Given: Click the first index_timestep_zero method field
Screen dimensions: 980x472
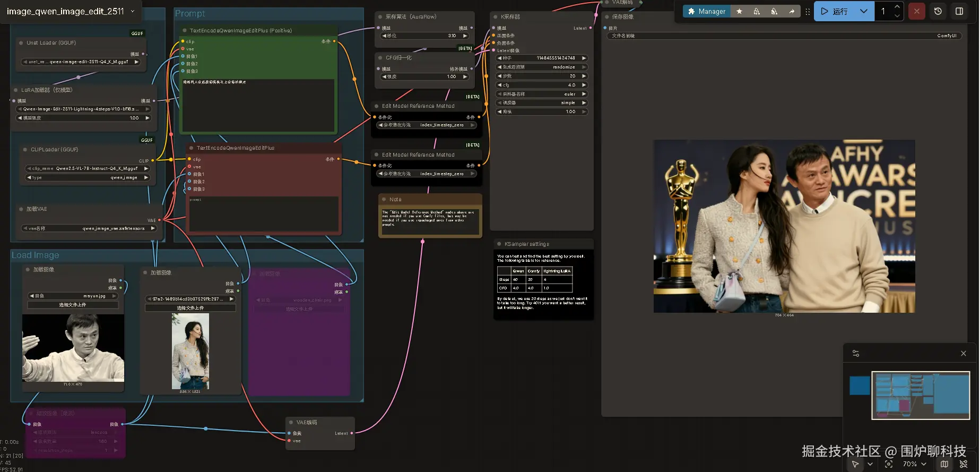Looking at the screenshot, I should coord(427,125).
